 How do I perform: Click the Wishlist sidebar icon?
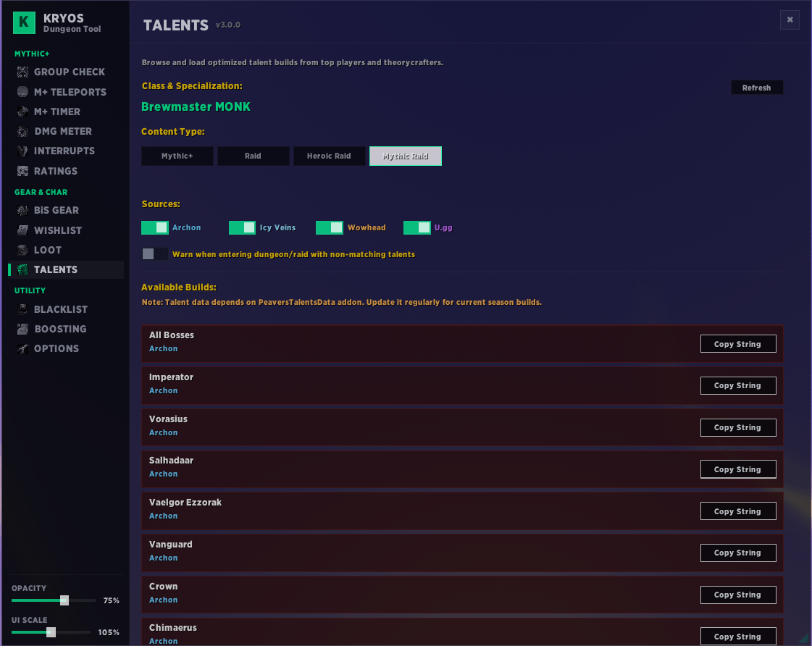point(22,230)
